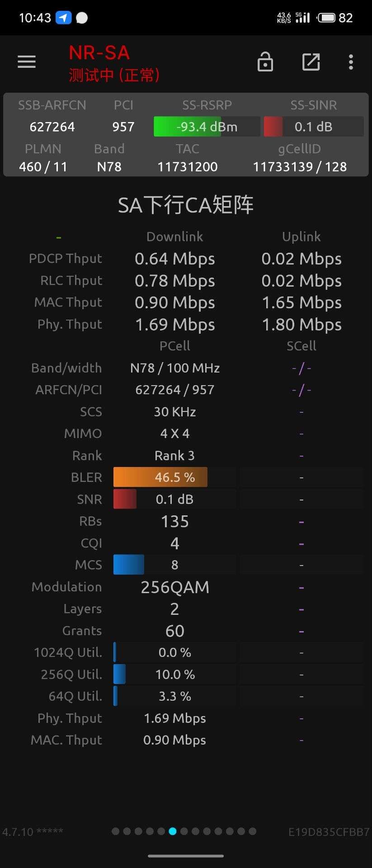
Task: Open the hamburger navigation menu
Action: tap(27, 62)
